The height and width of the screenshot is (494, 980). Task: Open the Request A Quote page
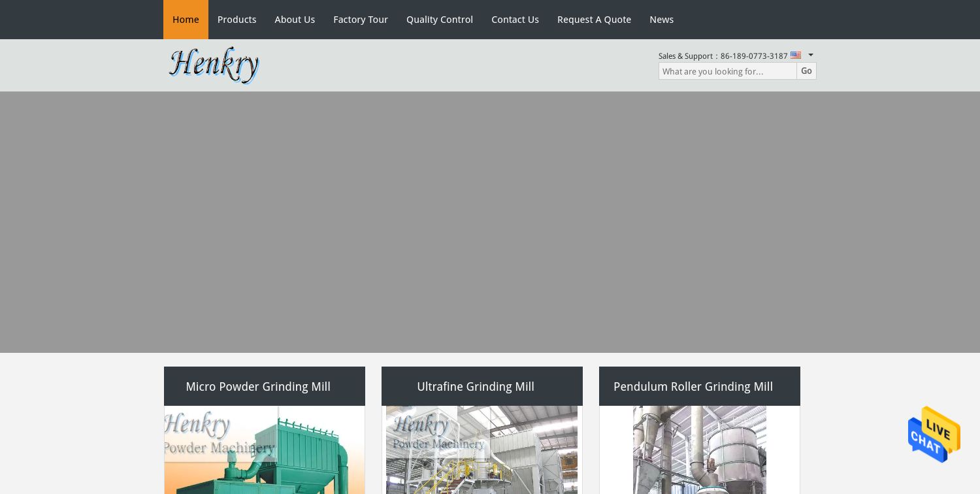(x=594, y=19)
